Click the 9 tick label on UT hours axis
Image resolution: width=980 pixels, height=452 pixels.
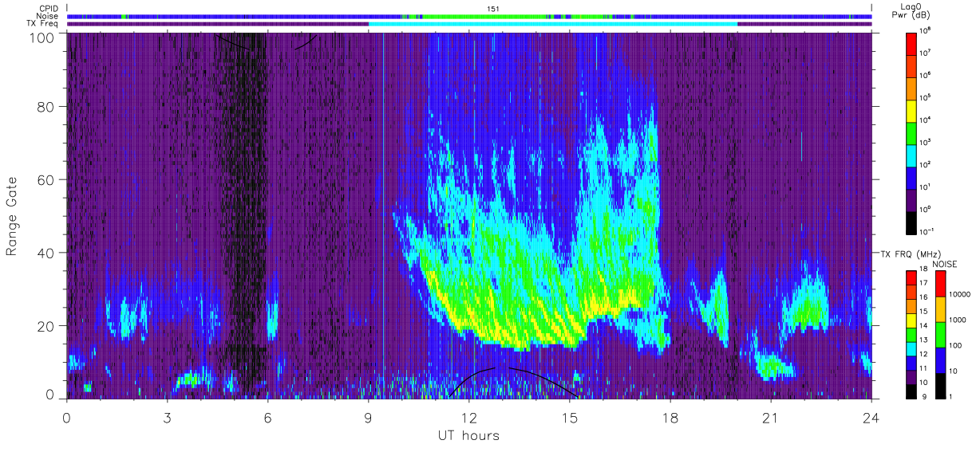click(x=369, y=417)
